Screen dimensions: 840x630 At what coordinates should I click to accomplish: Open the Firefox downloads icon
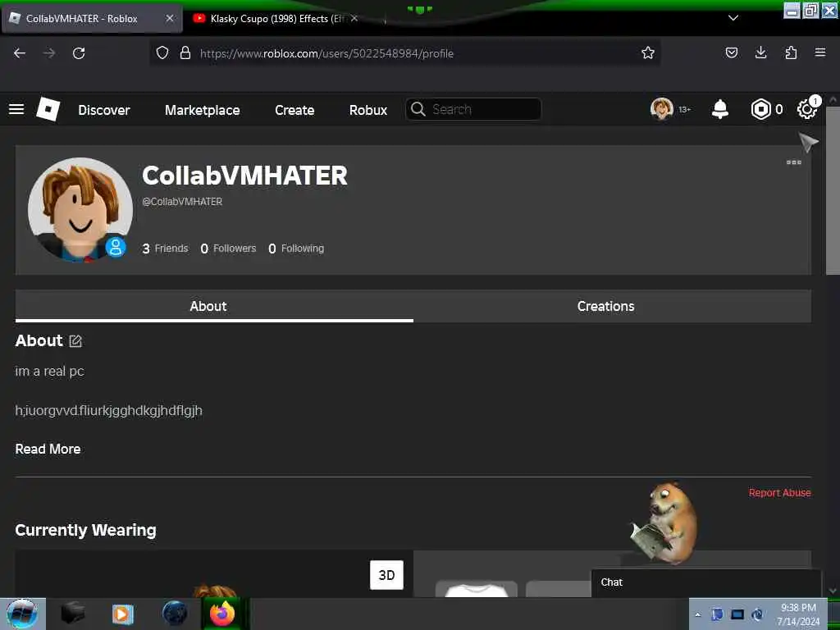(760, 52)
